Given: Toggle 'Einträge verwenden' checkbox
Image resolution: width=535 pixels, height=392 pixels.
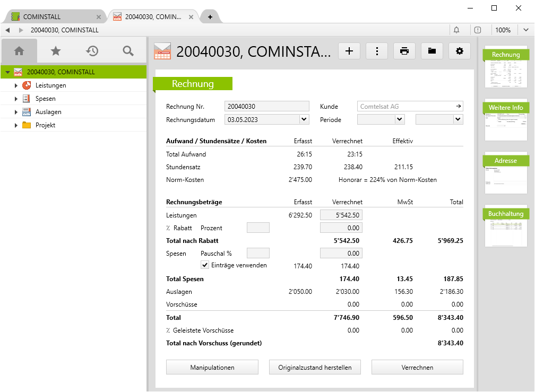Looking at the screenshot, I should [x=205, y=265].
